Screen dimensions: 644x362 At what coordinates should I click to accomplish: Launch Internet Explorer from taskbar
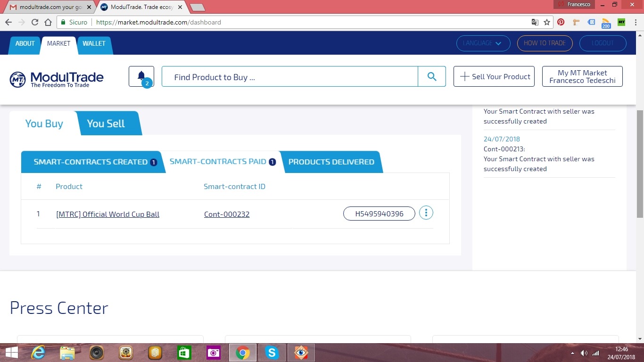[38, 353]
